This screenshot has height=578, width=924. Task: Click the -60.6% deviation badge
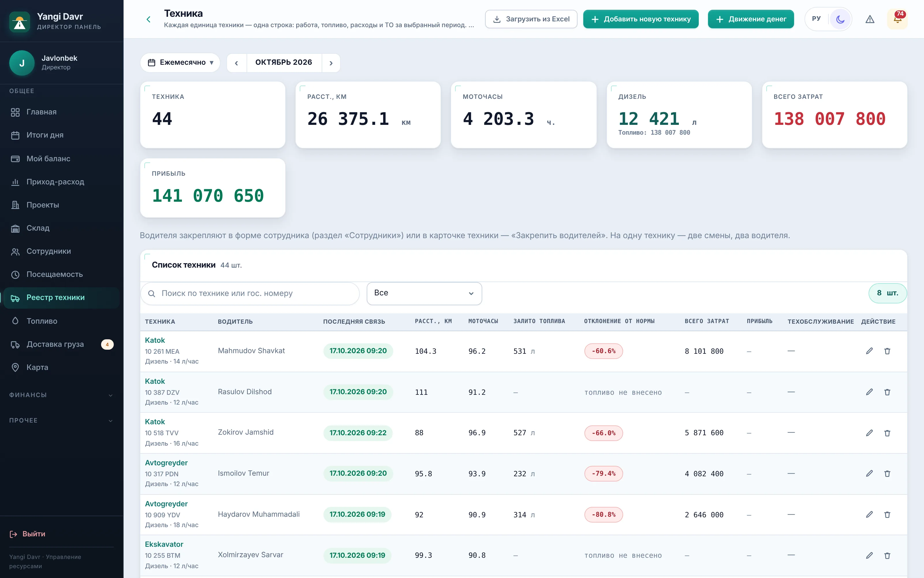tap(604, 351)
